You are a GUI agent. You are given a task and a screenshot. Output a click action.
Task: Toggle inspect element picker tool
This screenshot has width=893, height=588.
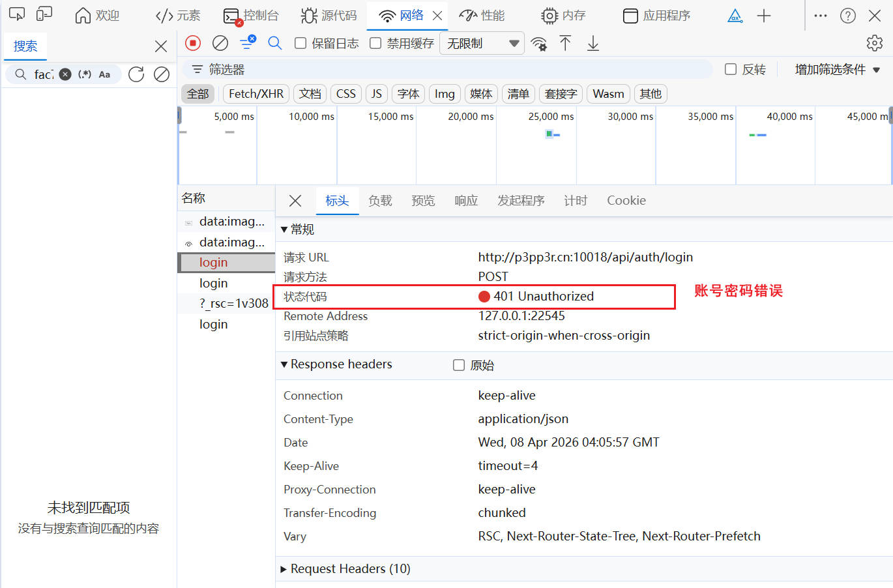(x=17, y=15)
